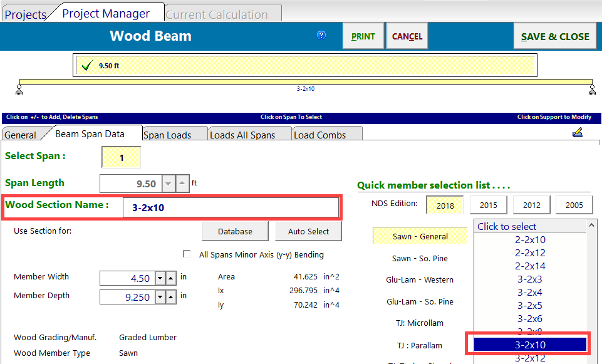Choose TJ : Parallam category
The width and height of the screenshot is (602, 364).
(x=420, y=345)
